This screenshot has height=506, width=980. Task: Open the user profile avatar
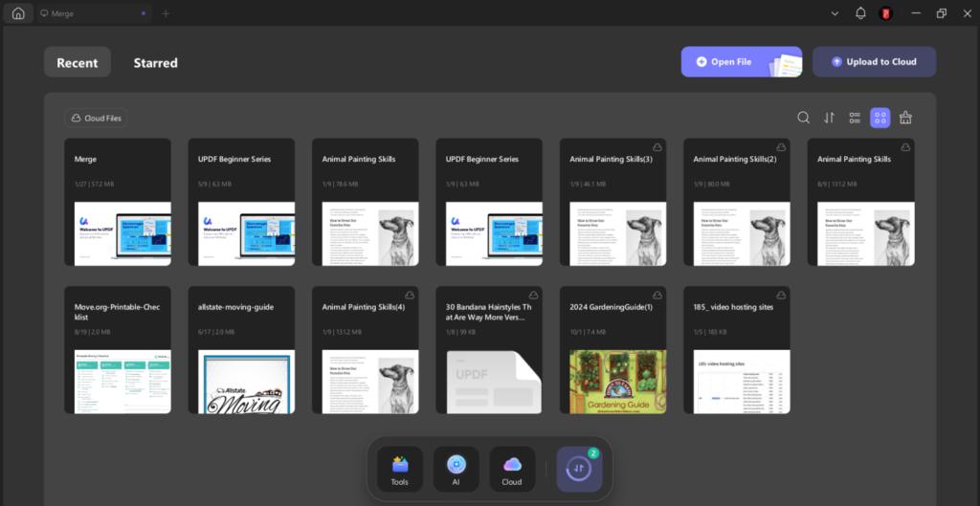tap(885, 13)
